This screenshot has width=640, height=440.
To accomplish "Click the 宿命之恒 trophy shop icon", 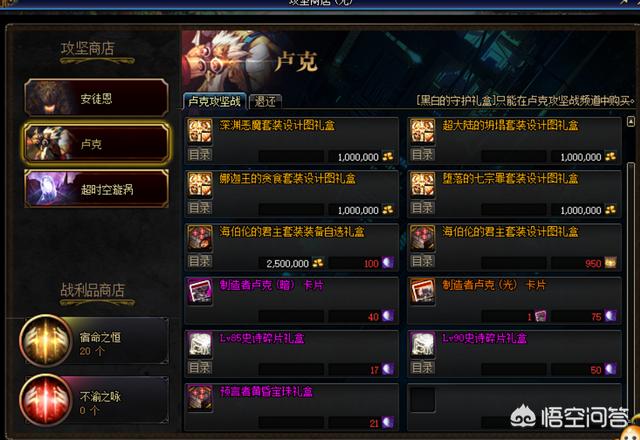I will 46,340.
